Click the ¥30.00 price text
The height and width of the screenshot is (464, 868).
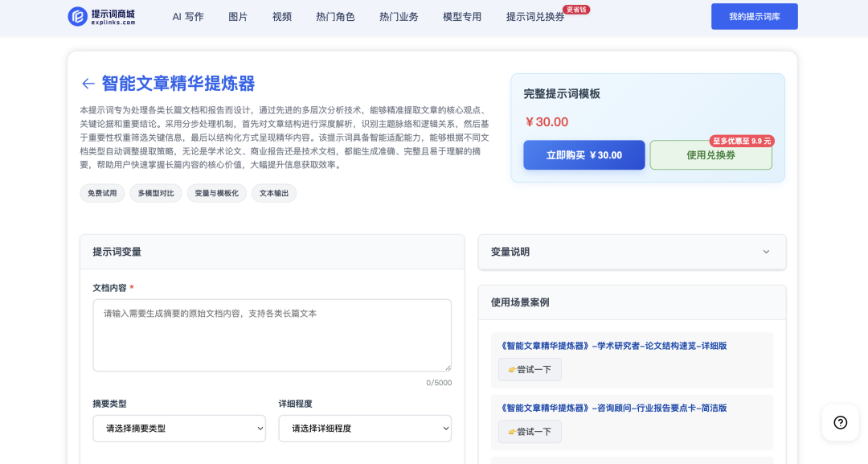(x=547, y=121)
